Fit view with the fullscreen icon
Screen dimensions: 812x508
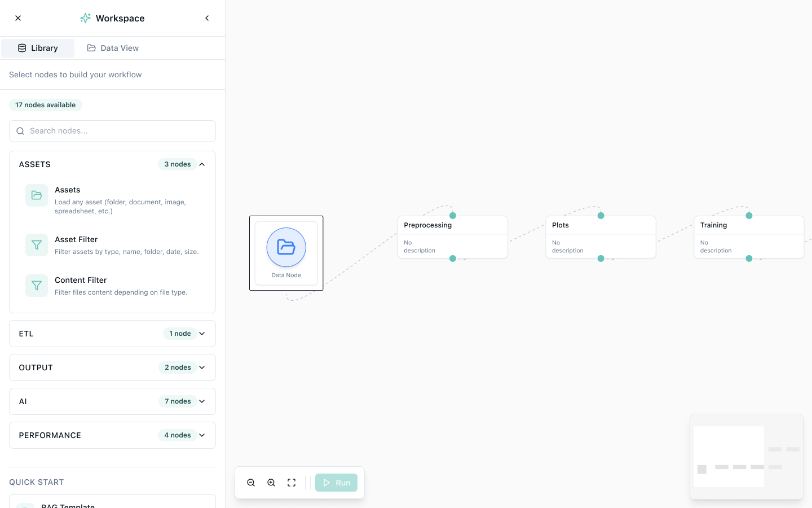[x=292, y=483]
